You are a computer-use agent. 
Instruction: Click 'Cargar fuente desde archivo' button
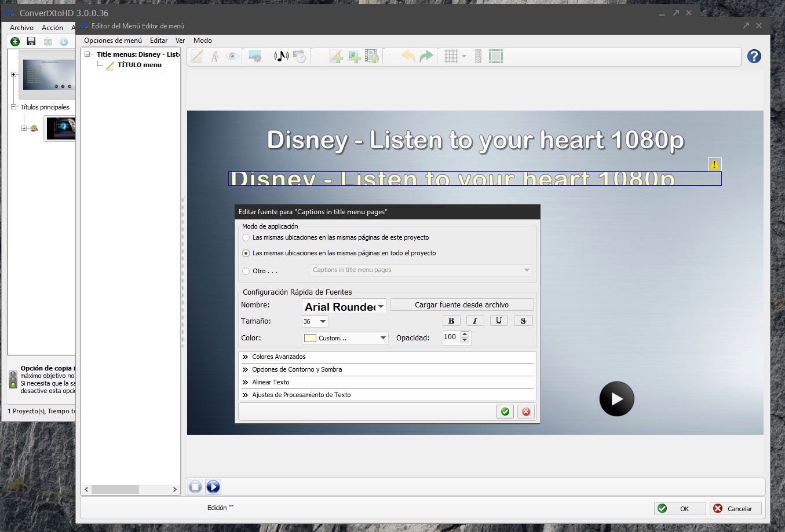[462, 304]
